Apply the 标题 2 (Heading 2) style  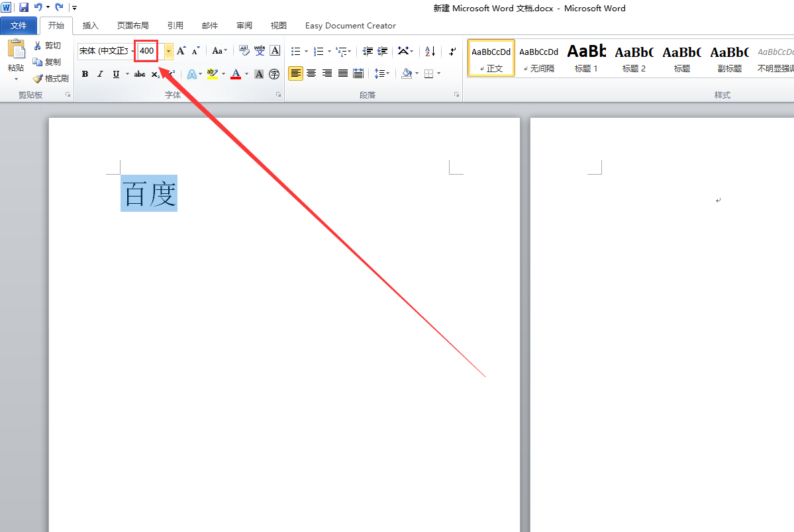click(x=634, y=58)
